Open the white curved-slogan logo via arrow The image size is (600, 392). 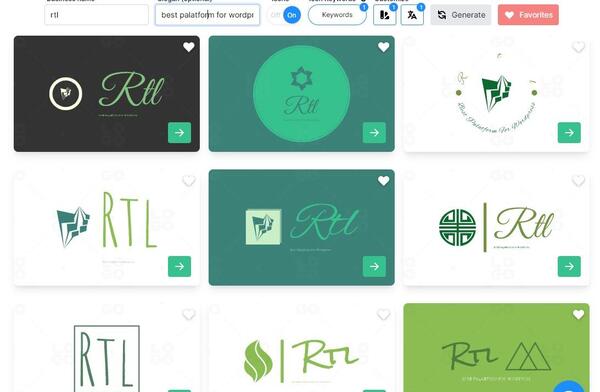coord(569,132)
